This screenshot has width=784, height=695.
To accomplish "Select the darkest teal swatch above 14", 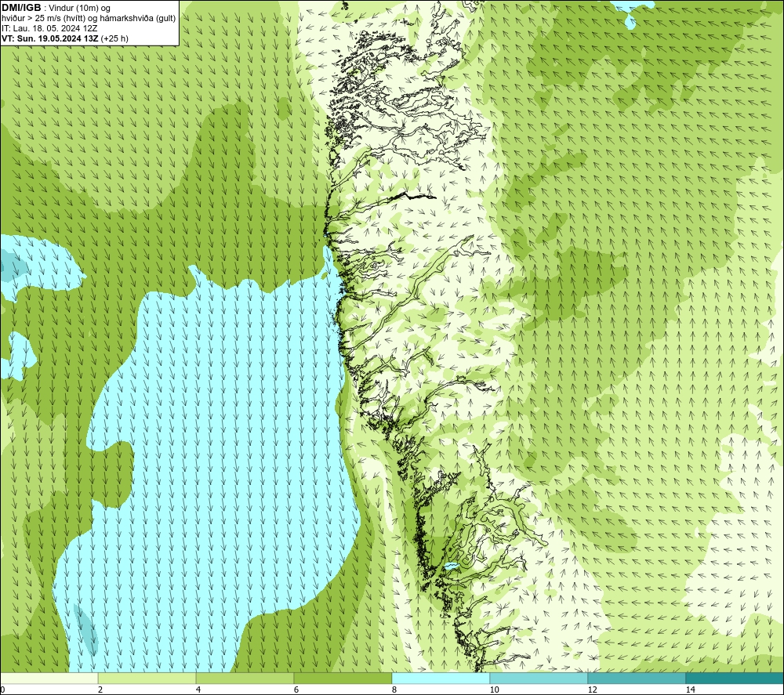I will [x=735, y=678].
